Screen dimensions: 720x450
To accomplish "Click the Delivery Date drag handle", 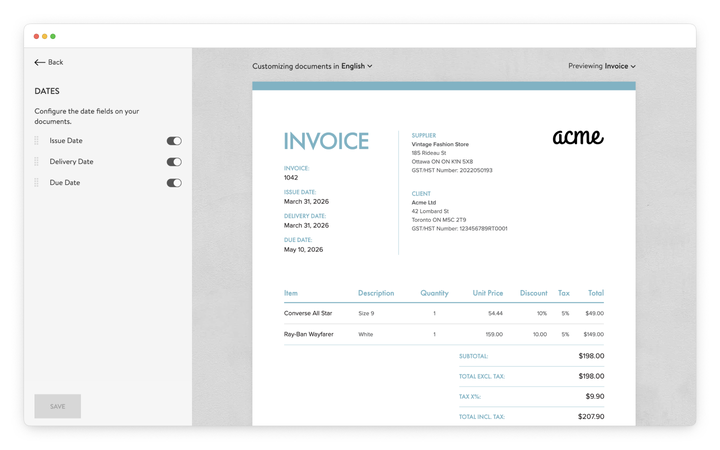I will click(x=37, y=162).
